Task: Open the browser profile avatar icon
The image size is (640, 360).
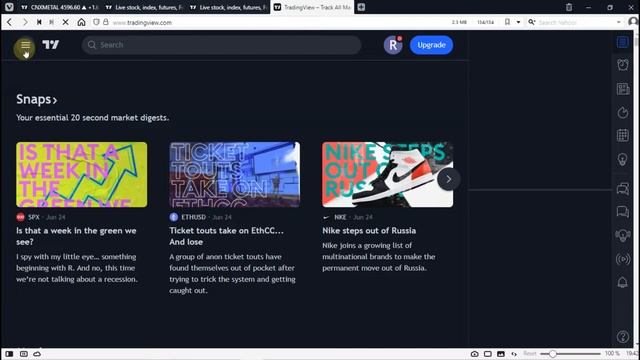Action: (x=633, y=22)
